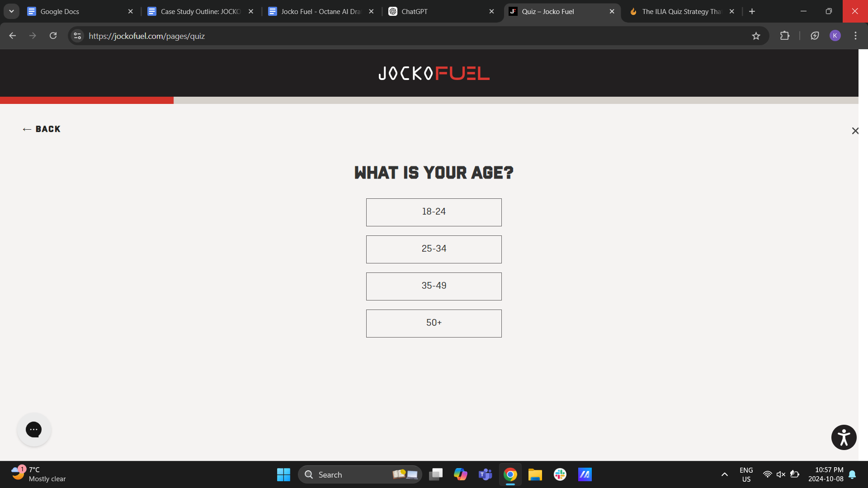
Task: Click the BACK arrow to previous question
Action: point(41,129)
